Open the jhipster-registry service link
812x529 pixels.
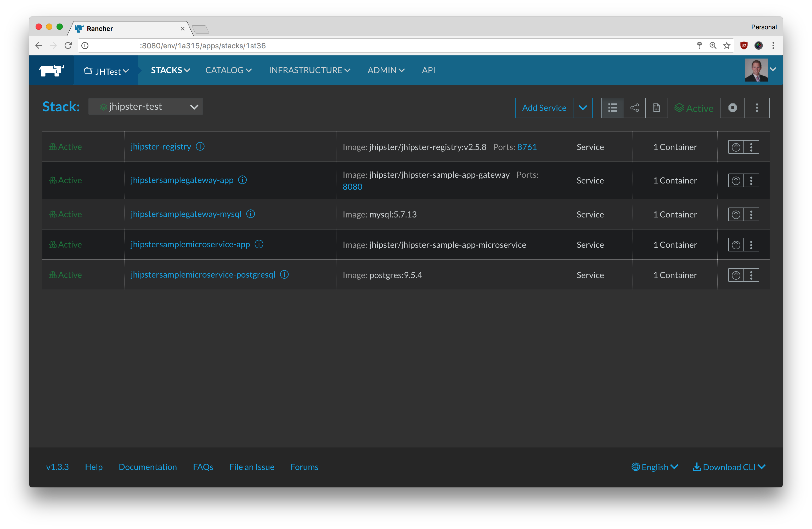(x=161, y=147)
